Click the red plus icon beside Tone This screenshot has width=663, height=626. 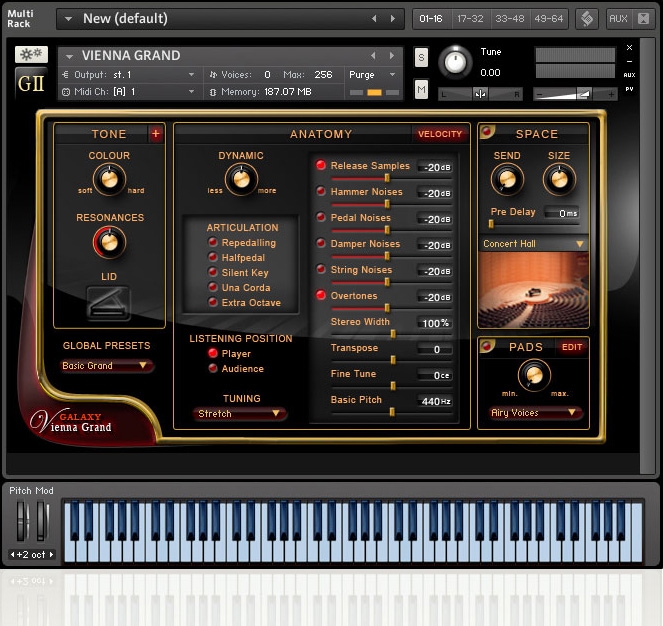pos(156,134)
